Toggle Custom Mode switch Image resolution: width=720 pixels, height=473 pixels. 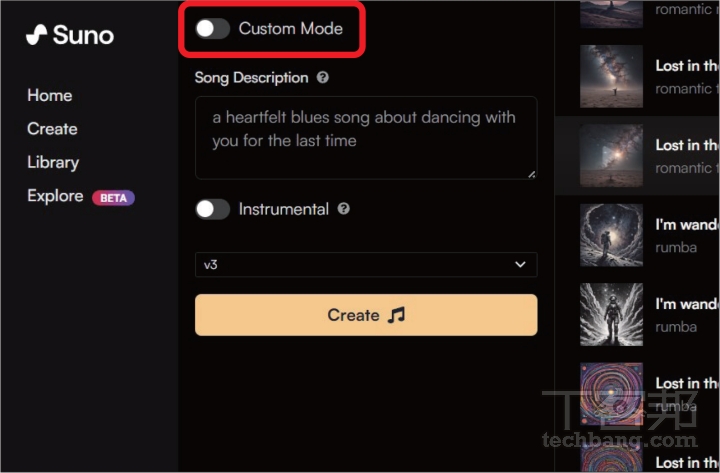point(213,28)
